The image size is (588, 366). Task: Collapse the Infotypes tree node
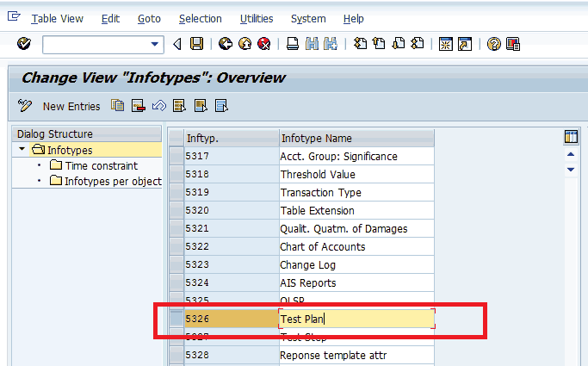coord(22,151)
